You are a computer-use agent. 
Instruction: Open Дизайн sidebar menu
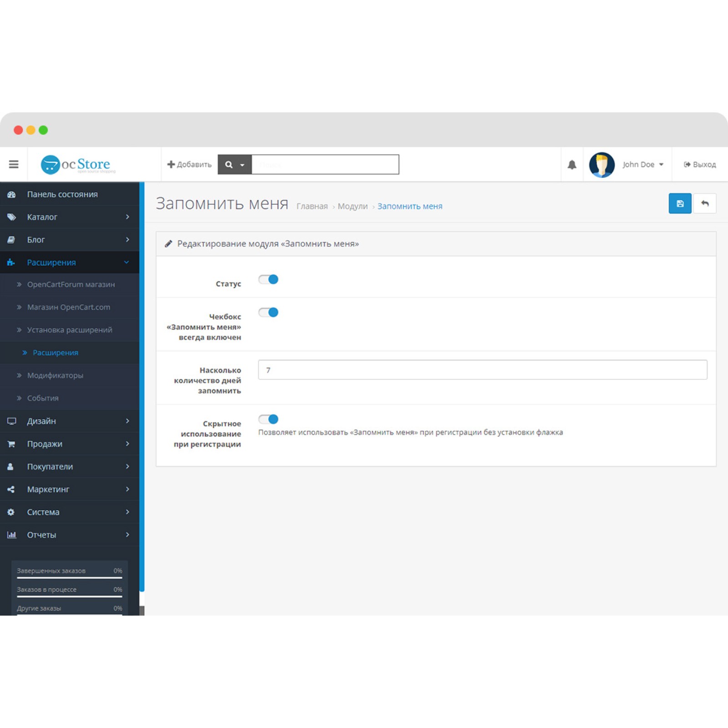[x=70, y=421]
